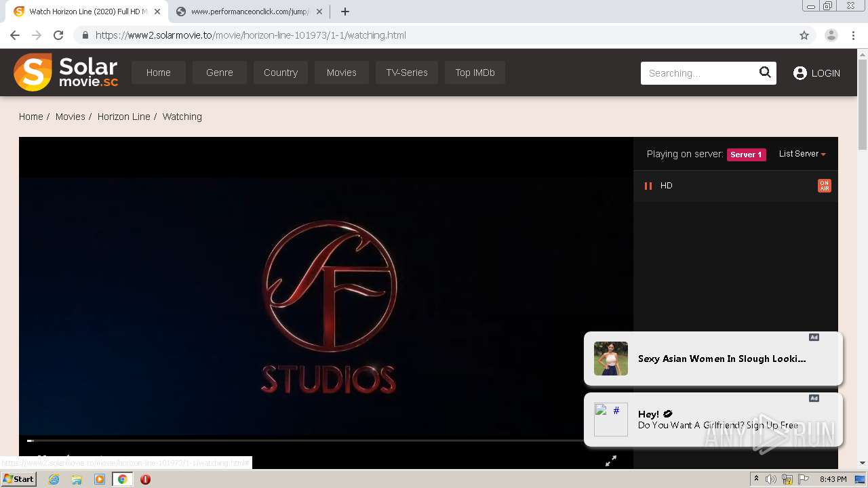The width and height of the screenshot is (868, 488).
Task: Open Windows Explorer folder in the taskbar
Action: pyautogui.click(x=77, y=479)
